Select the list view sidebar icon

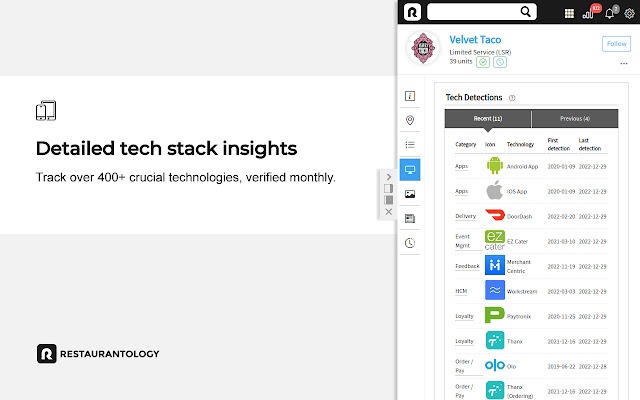pyautogui.click(x=410, y=144)
